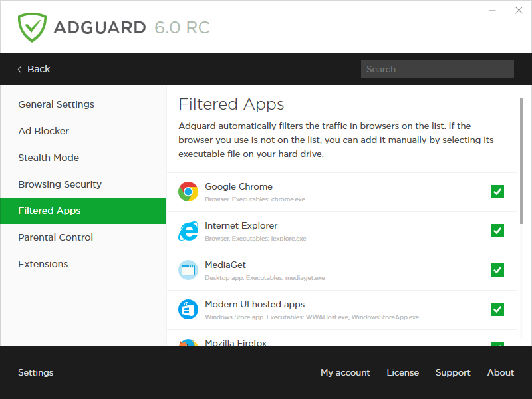Click the Adguard shield logo
This screenshot has height=399, width=532.
32,27
